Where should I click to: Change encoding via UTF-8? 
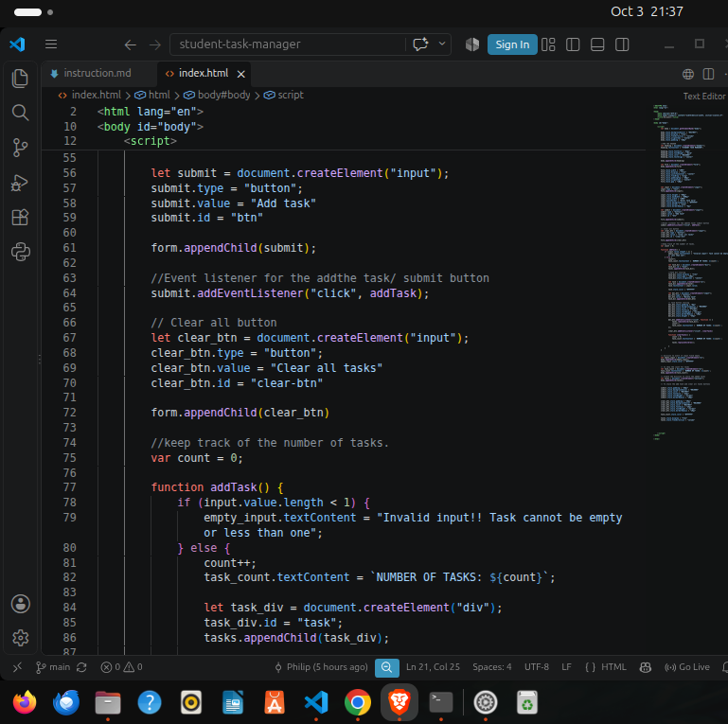[x=536, y=667]
